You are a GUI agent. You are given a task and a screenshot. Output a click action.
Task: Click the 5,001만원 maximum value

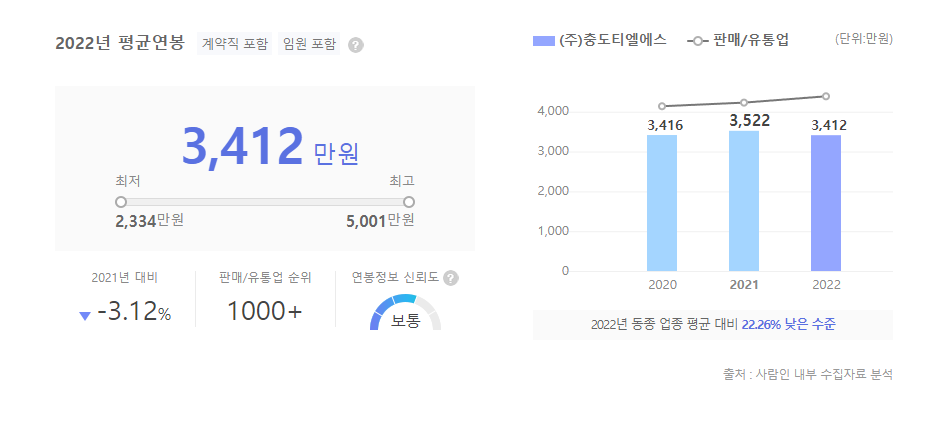[380, 221]
